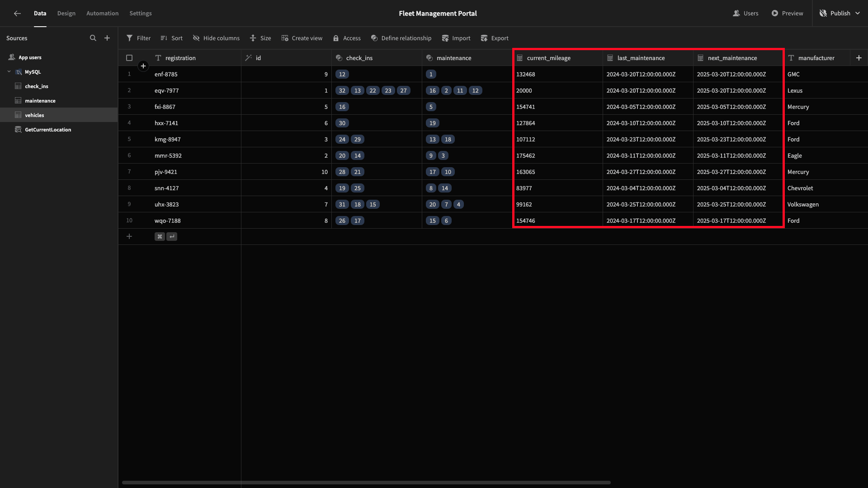
Task: Click the horizontal scrollbar at bottom
Action: (366, 483)
